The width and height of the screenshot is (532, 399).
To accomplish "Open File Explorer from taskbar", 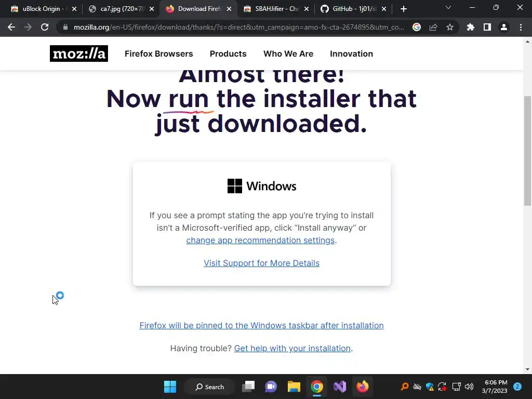I will pyautogui.click(x=294, y=387).
